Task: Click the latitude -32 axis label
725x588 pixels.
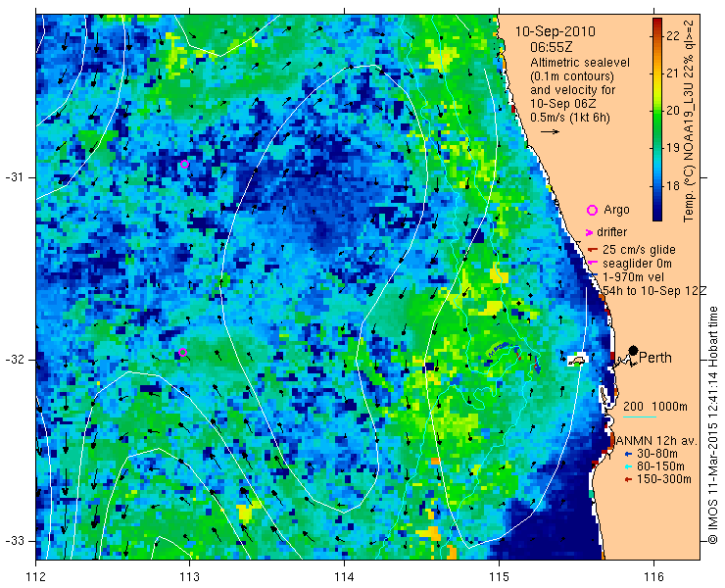Action: point(14,360)
